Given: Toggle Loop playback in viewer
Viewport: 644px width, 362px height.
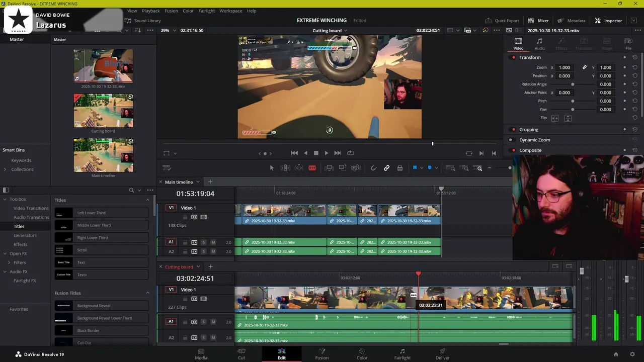Looking at the screenshot, I should click(x=351, y=153).
